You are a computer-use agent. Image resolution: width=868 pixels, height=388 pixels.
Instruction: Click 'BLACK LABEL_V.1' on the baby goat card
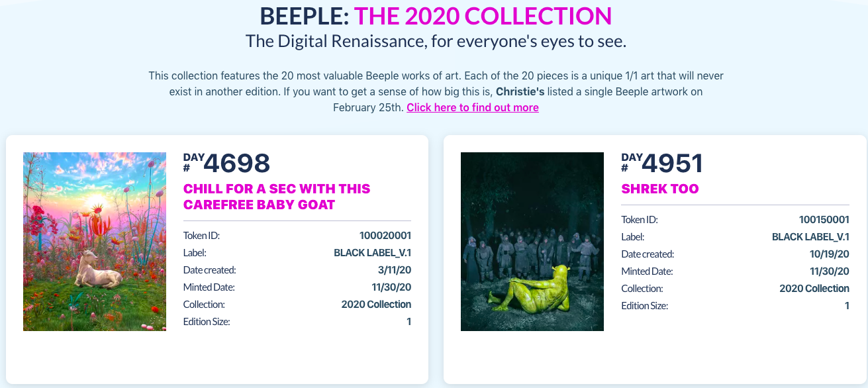[x=372, y=252]
